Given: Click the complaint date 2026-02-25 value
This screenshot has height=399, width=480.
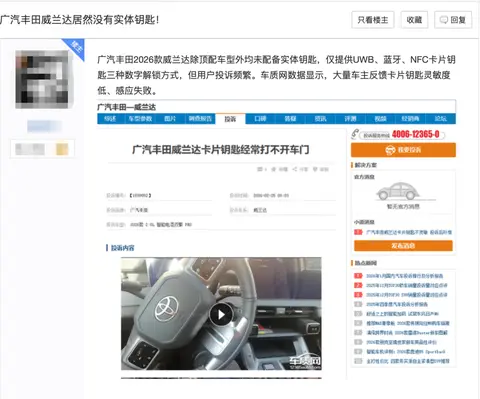Looking at the screenshot, I should point(271,195).
